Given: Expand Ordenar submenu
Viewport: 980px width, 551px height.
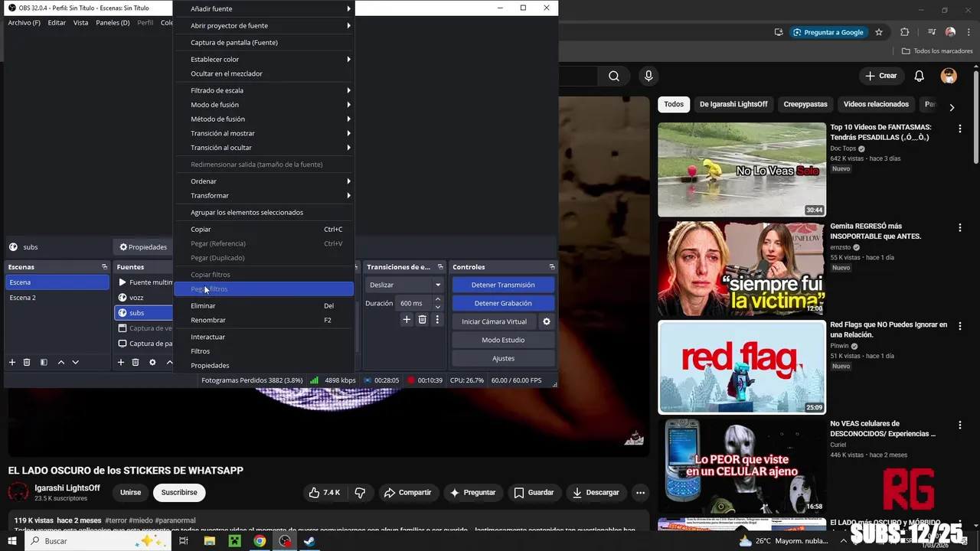Looking at the screenshot, I should (264, 181).
